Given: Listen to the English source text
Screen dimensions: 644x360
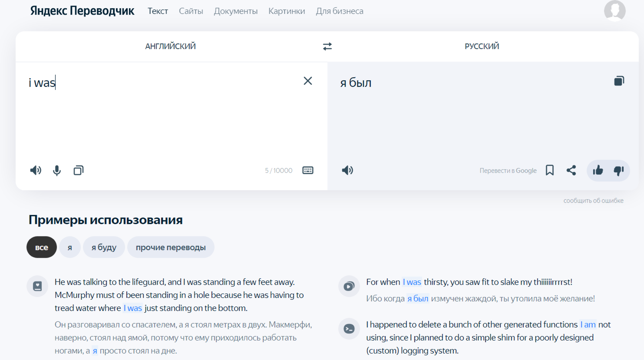Looking at the screenshot, I should tap(36, 170).
